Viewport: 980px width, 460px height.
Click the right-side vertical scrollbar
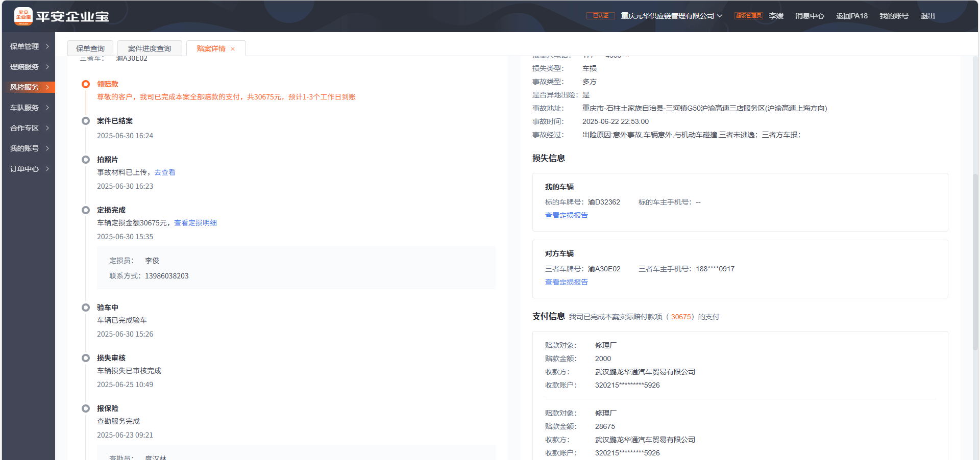[x=975, y=255]
